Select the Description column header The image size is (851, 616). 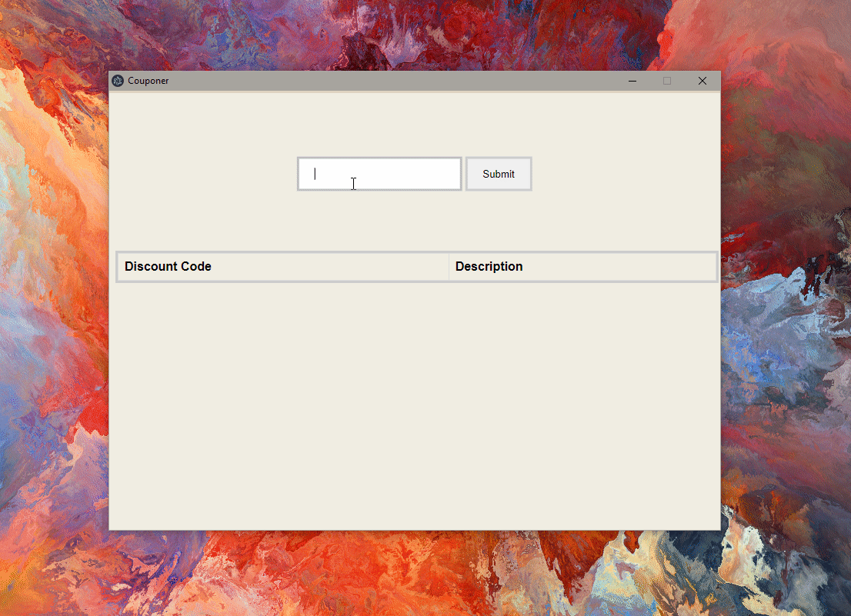[583, 266]
